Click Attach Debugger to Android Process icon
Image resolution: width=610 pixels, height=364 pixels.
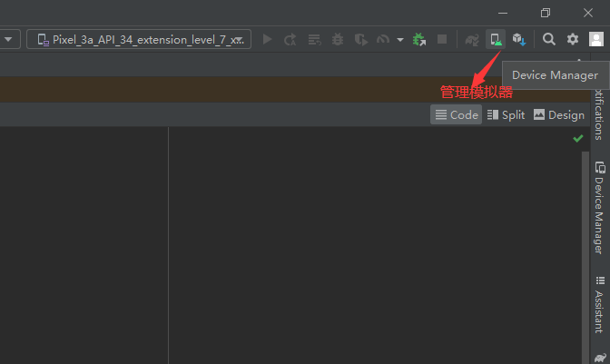click(x=418, y=39)
